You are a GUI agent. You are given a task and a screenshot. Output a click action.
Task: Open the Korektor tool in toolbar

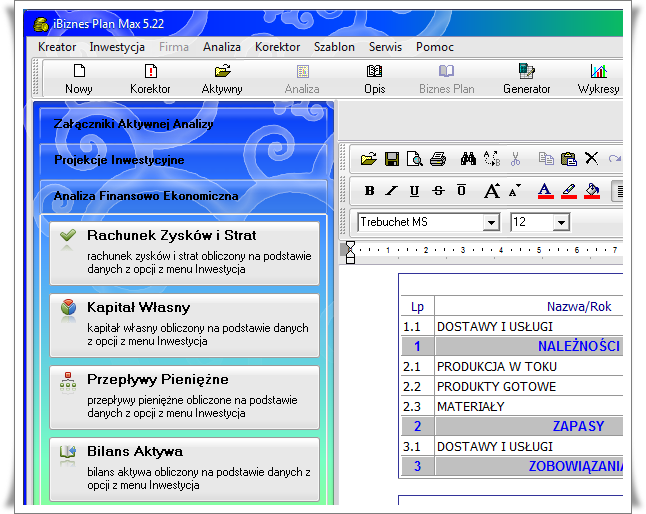150,72
